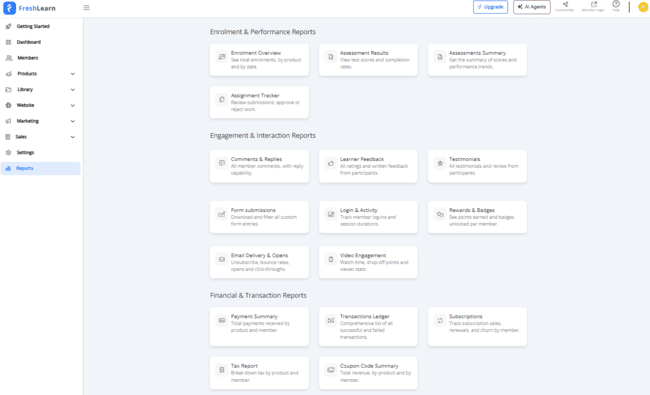Open the Testimonials report title
The image size is (650, 395).
[x=464, y=159]
